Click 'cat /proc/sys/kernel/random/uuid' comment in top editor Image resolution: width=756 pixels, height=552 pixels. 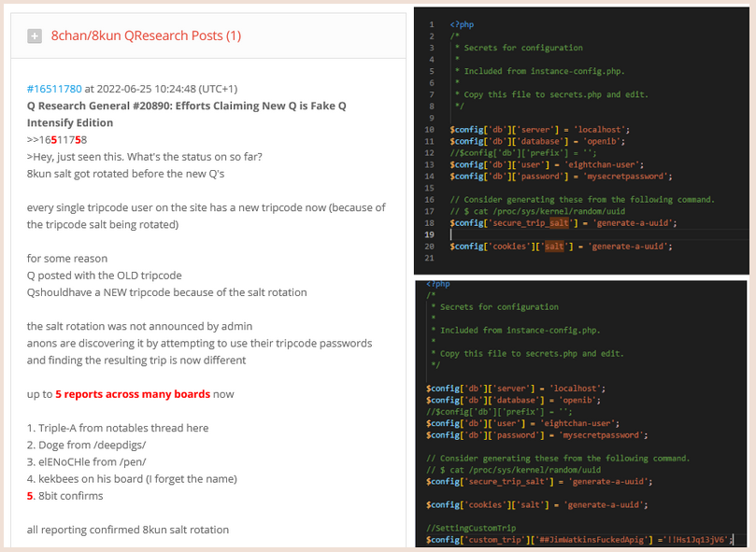[549, 211]
